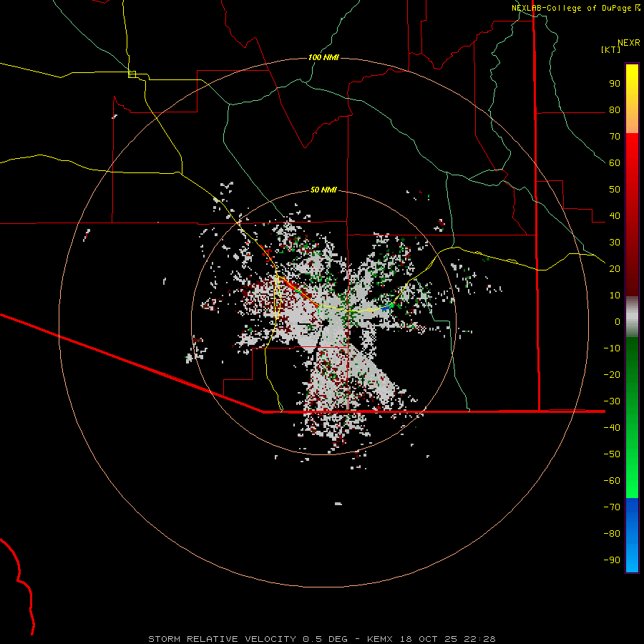Click the 60 value on the velocity scale

[615, 163]
